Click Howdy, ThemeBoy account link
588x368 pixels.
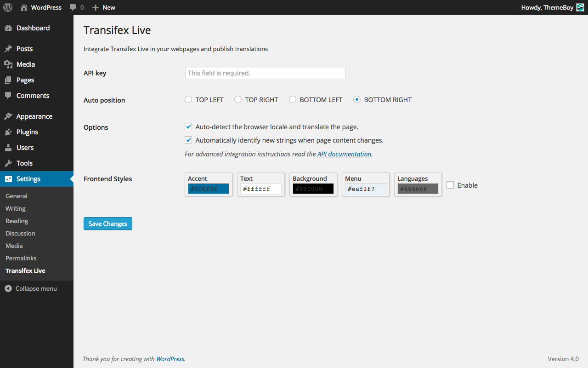(x=553, y=7)
